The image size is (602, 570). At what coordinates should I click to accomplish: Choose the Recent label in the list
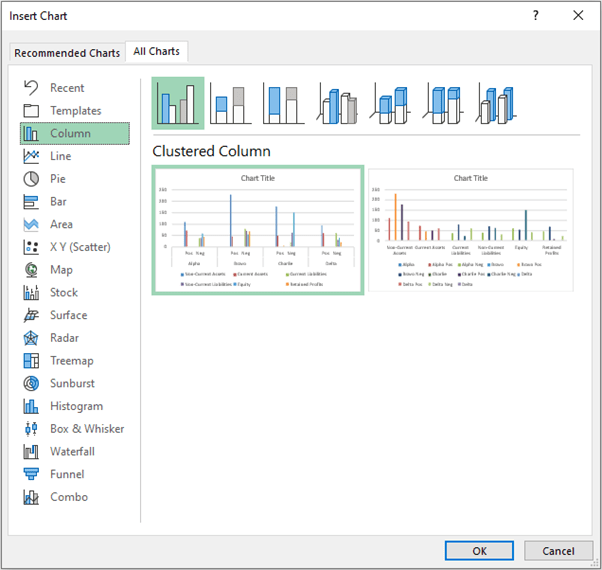[x=67, y=88]
